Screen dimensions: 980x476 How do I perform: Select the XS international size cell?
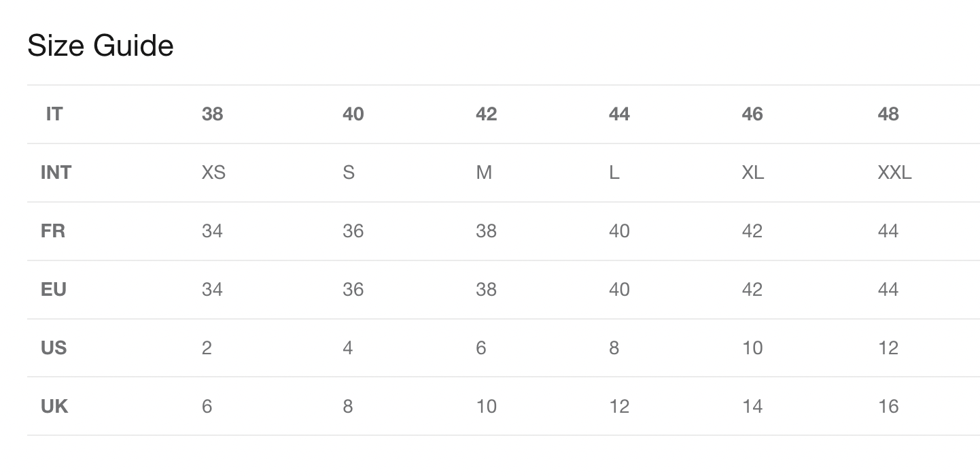point(213,173)
